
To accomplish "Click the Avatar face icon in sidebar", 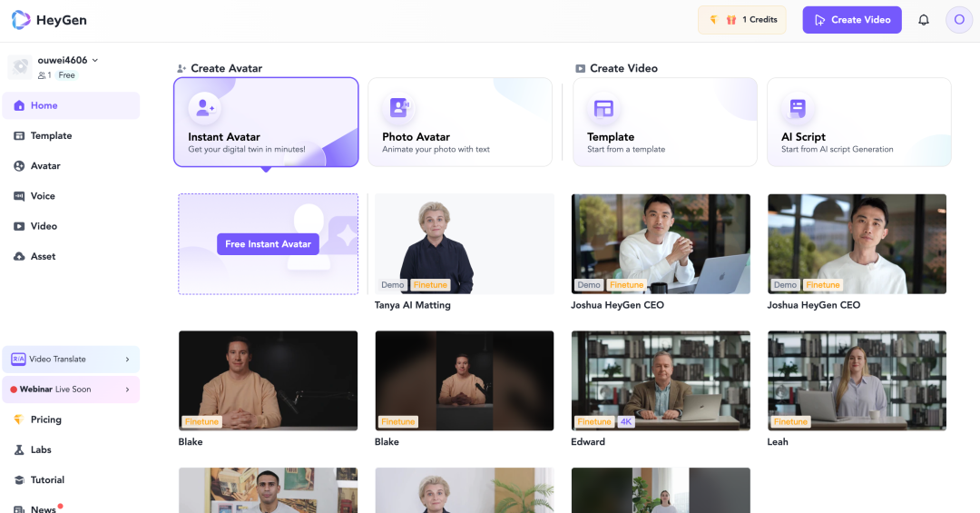I will click(x=19, y=166).
